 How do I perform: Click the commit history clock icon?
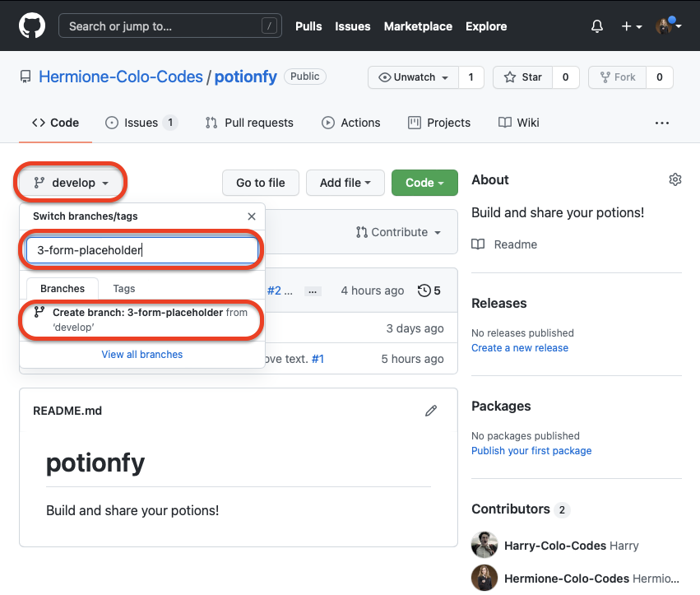click(x=424, y=291)
